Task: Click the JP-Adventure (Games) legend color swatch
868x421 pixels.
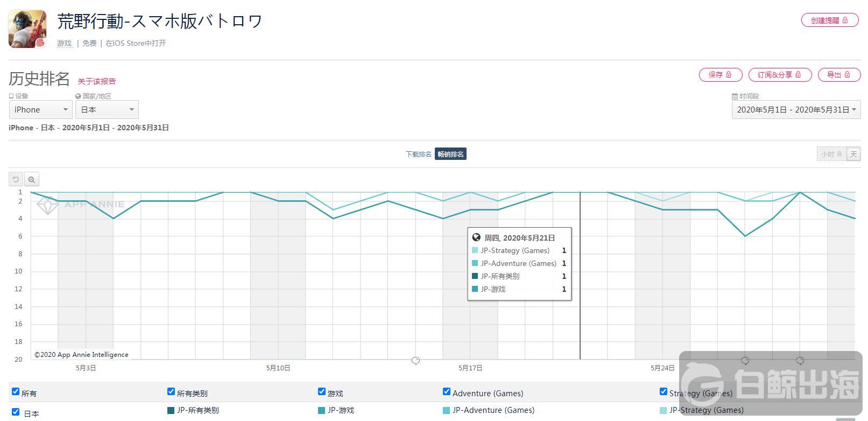Action: point(446,410)
